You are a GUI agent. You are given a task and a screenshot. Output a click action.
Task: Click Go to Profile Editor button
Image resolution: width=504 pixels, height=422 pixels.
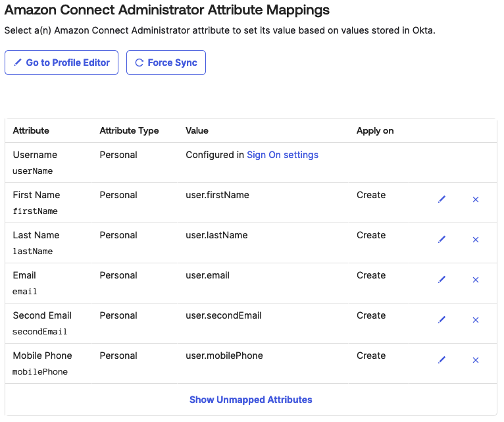tap(62, 63)
